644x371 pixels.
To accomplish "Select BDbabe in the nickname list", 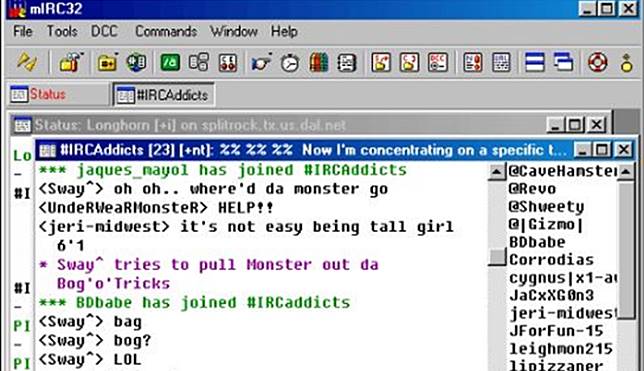I will click(537, 242).
